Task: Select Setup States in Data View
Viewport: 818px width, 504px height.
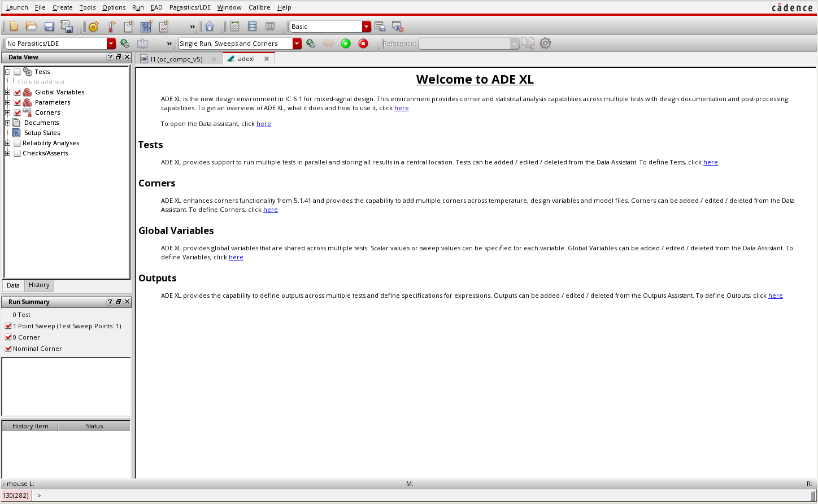Action: coord(42,133)
